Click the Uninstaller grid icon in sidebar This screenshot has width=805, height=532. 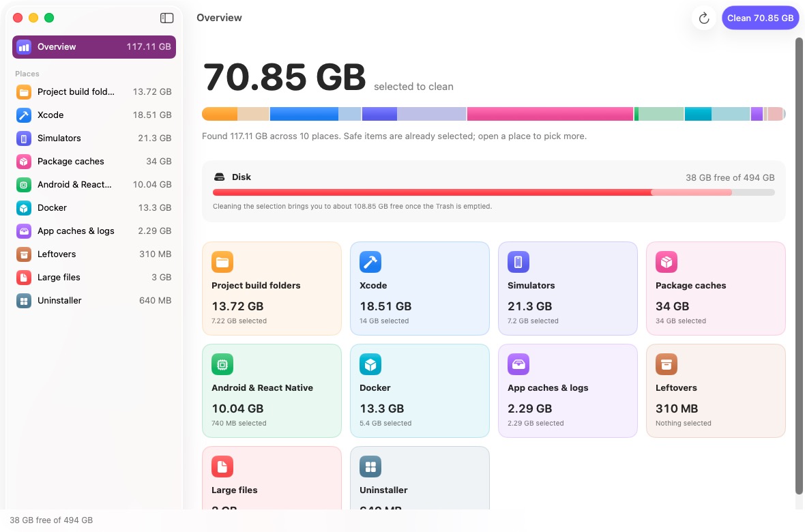point(24,300)
